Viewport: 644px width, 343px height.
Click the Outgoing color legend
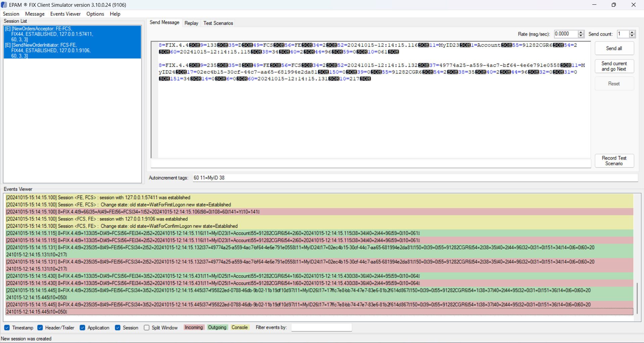217,327
